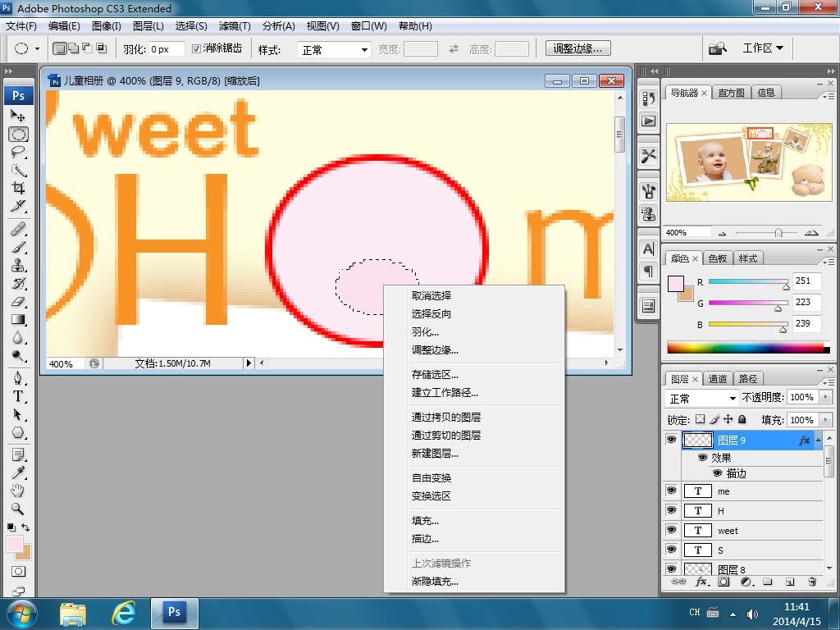This screenshot has height=630, width=840.
Task: Open the 样式 style dropdown
Action: pos(334,50)
